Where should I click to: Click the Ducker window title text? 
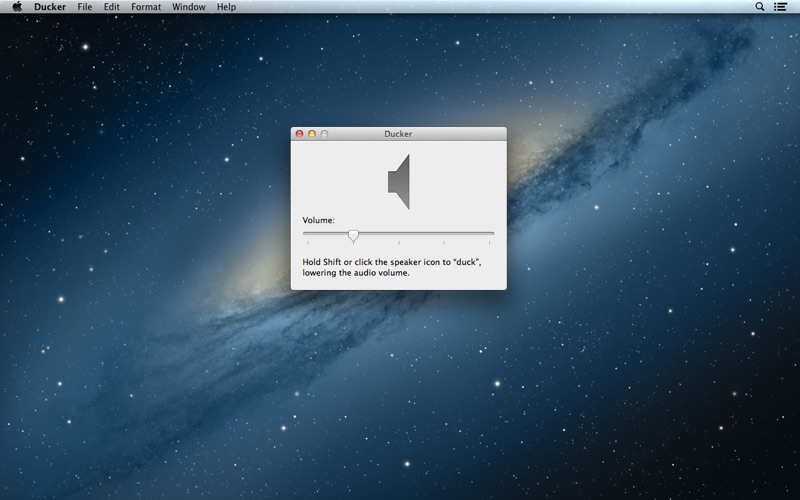(398, 134)
